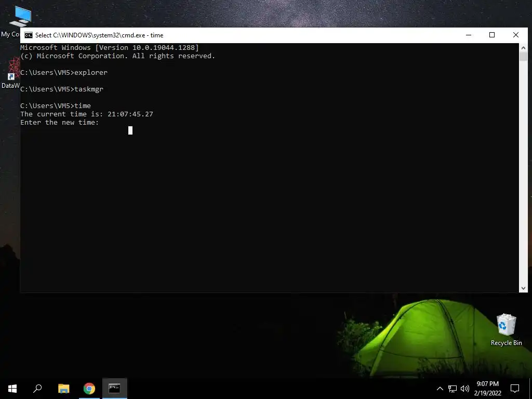Open the Windows Start menu

[x=12, y=389]
